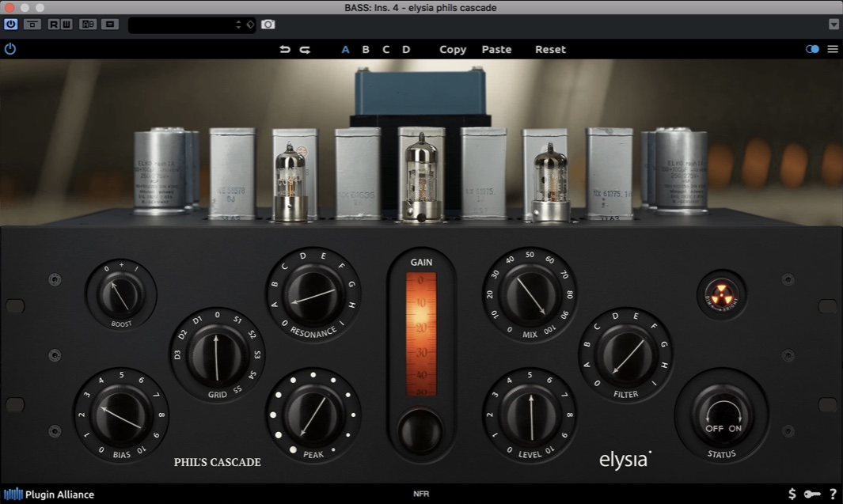
Task: Click the BIAS knob
Action: coord(121,416)
